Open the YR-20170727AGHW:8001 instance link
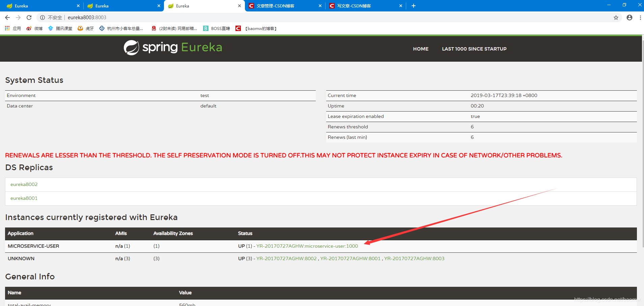 click(x=350, y=258)
